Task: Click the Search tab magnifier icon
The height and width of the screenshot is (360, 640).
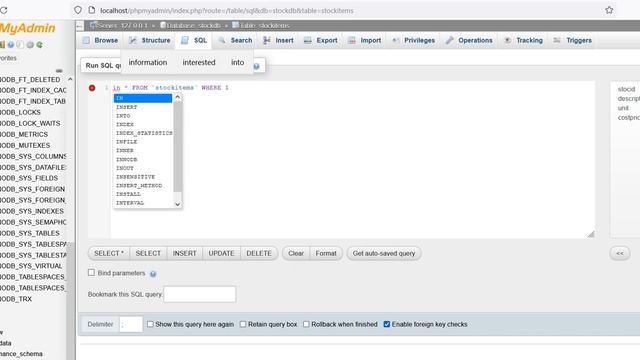Action: [x=222, y=40]
